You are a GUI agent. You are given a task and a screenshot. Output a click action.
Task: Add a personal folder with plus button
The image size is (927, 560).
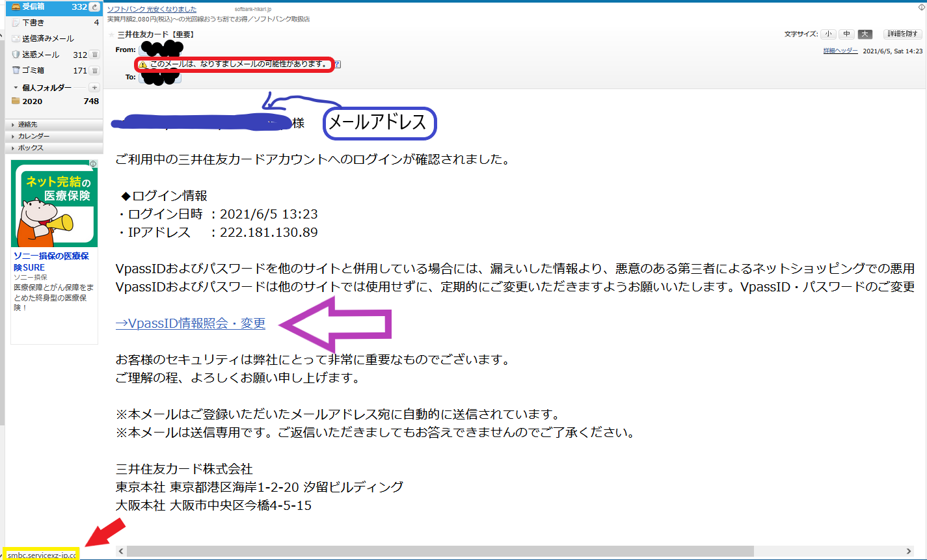(x=94, y=87)
